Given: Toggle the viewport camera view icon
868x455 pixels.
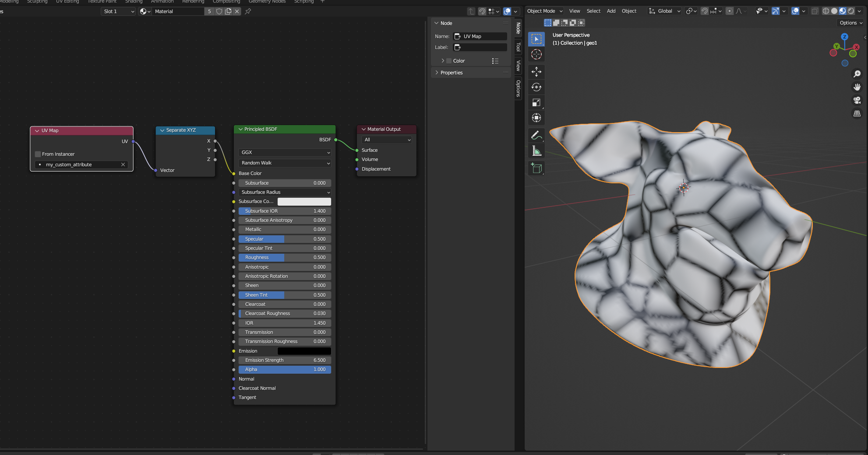Looking at the screenshot, I should click(x=857, y=100).
